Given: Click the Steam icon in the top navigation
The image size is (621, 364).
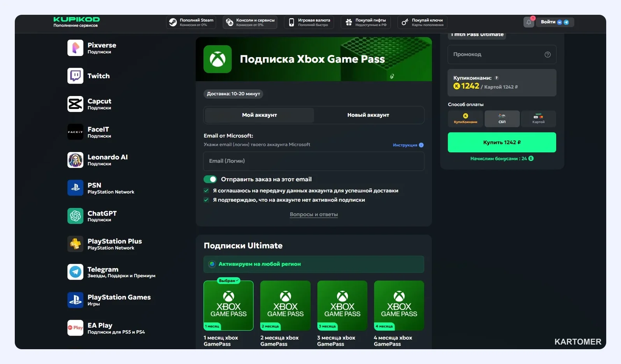Looking at the screenshot, I should coord(173,22).
